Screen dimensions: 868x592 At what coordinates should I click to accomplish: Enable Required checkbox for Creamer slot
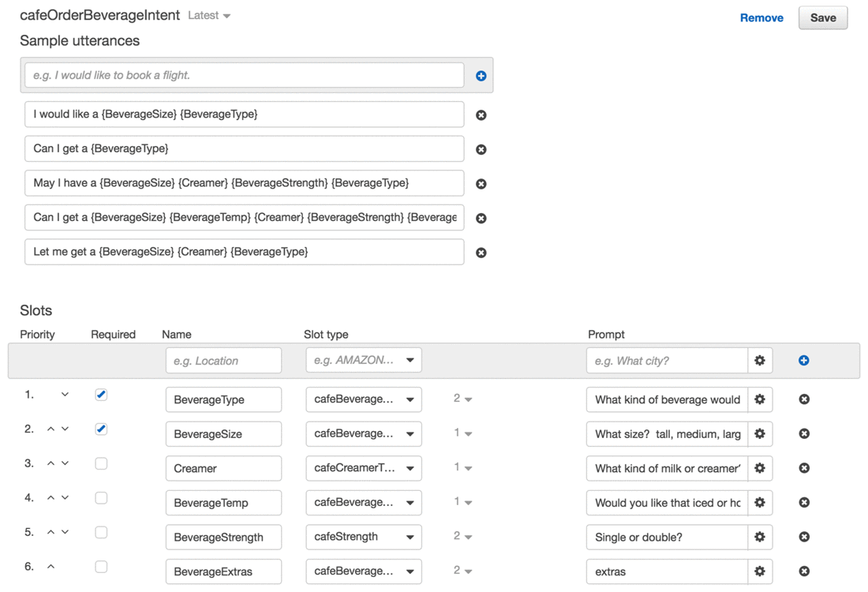point(101,464)
